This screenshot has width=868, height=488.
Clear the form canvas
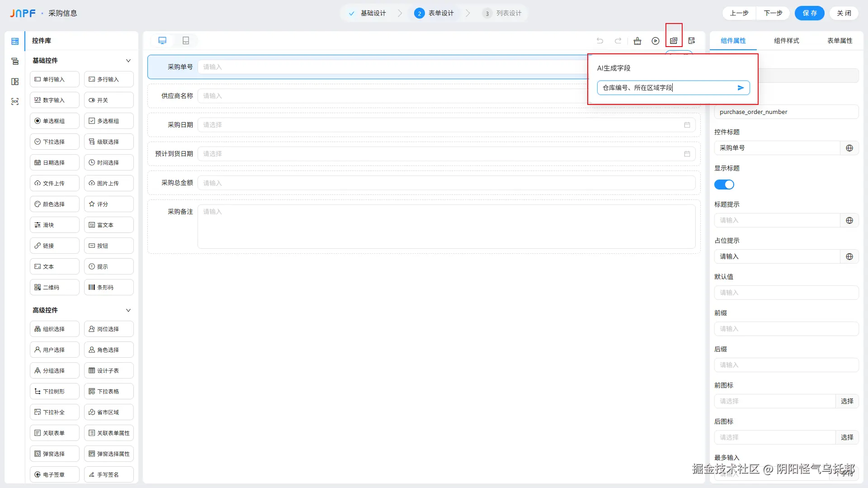pos(637,41)
